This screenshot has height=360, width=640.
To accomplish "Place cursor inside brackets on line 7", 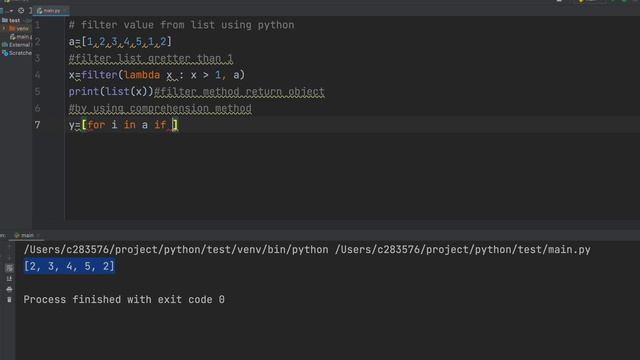I will point(173,125).
